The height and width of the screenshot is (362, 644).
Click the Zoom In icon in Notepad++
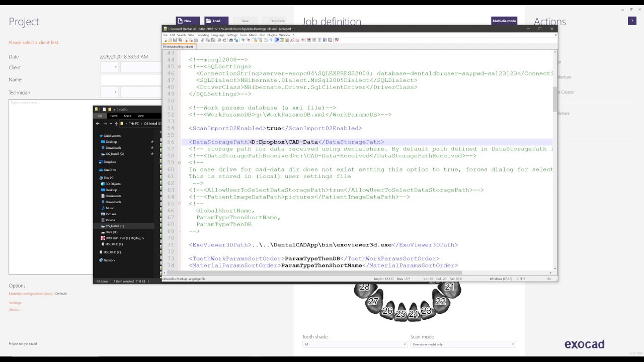[x=243, y=40]
